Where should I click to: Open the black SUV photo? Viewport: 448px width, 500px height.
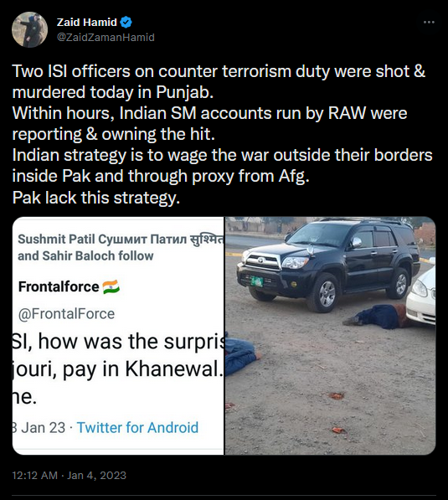click(x=330, y=336)
